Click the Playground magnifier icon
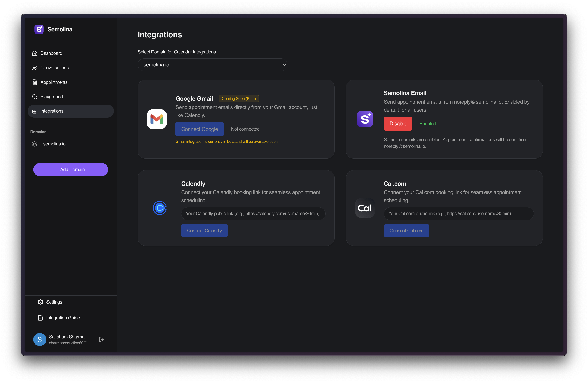 click(x=35, y=97)
